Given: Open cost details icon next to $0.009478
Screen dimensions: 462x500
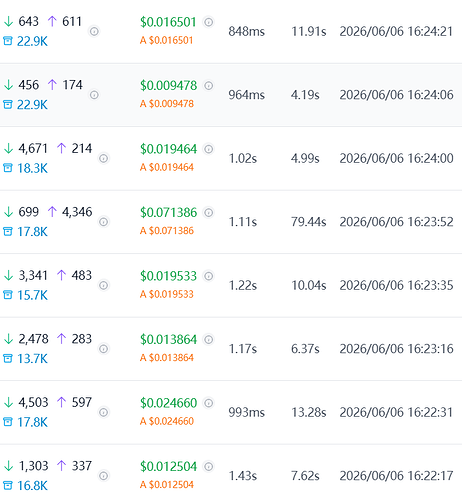Looking at the screenshot, I should point(209,86).
